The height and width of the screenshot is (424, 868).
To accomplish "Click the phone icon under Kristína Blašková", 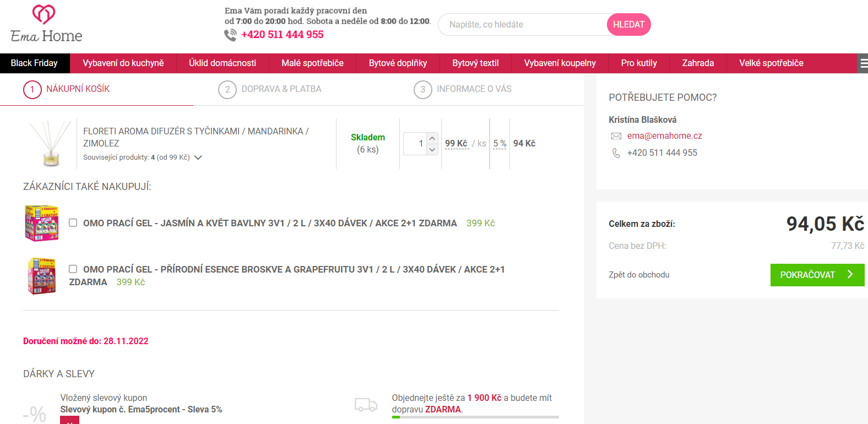I will (616, 153).
